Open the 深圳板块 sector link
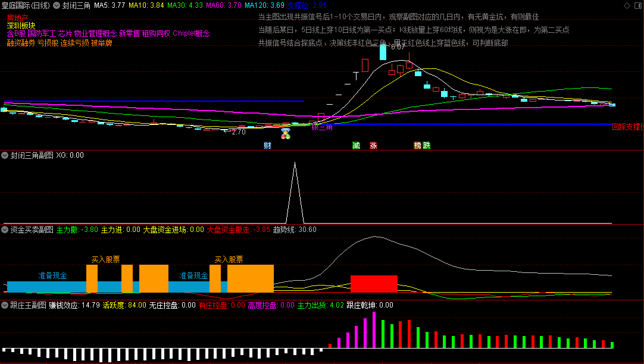 21,26
